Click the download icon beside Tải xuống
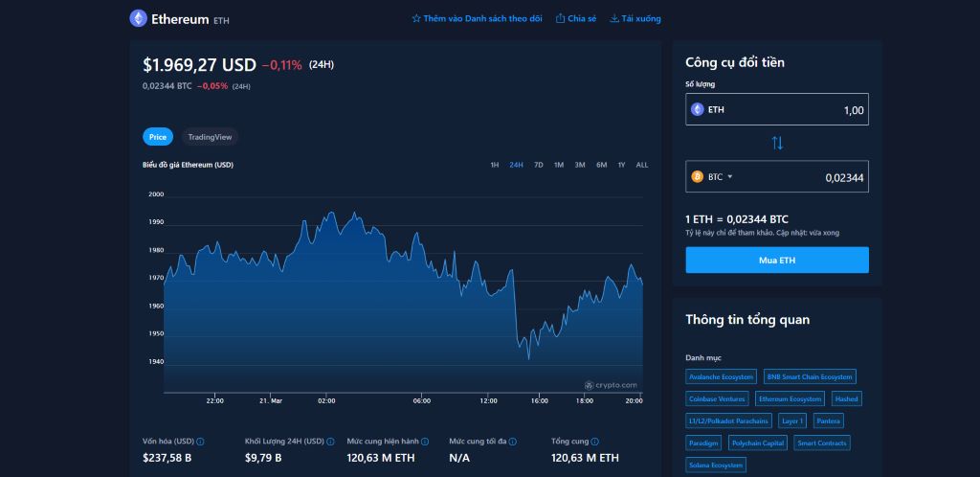This screenshot has height=477, width=980. [614, 19]
